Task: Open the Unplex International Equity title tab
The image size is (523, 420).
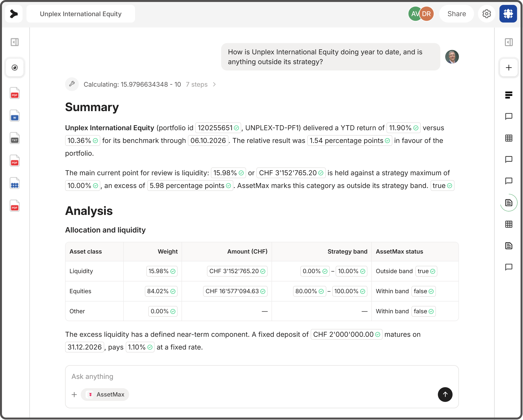Action: (81, 14)
